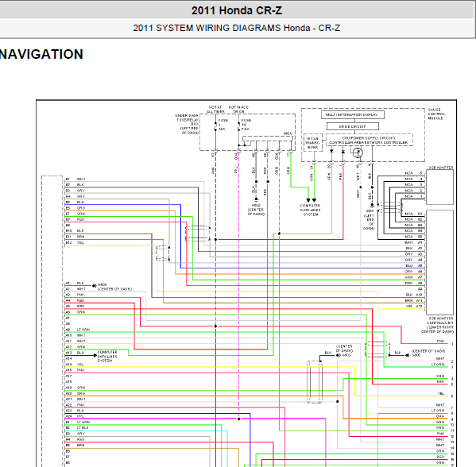The width and height of the screenshot is (476, 467).
Task: Click the "G503 (CENTER OF DASH)" ground label near pin A1
Action: click(x=114, y=287)
